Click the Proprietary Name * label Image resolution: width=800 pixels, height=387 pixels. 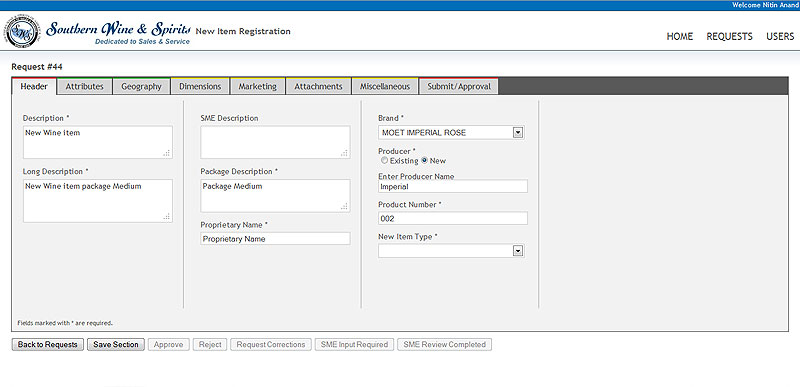point(234,225)
